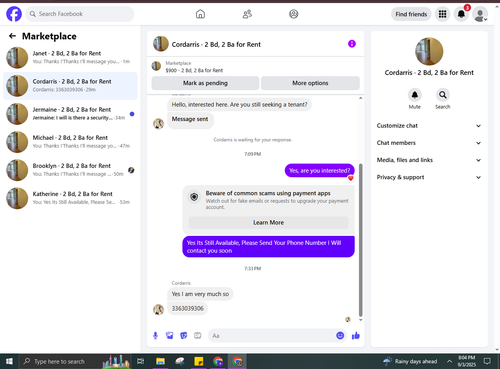
Task: Mute the conversation with bell icon
Action: 415,95
